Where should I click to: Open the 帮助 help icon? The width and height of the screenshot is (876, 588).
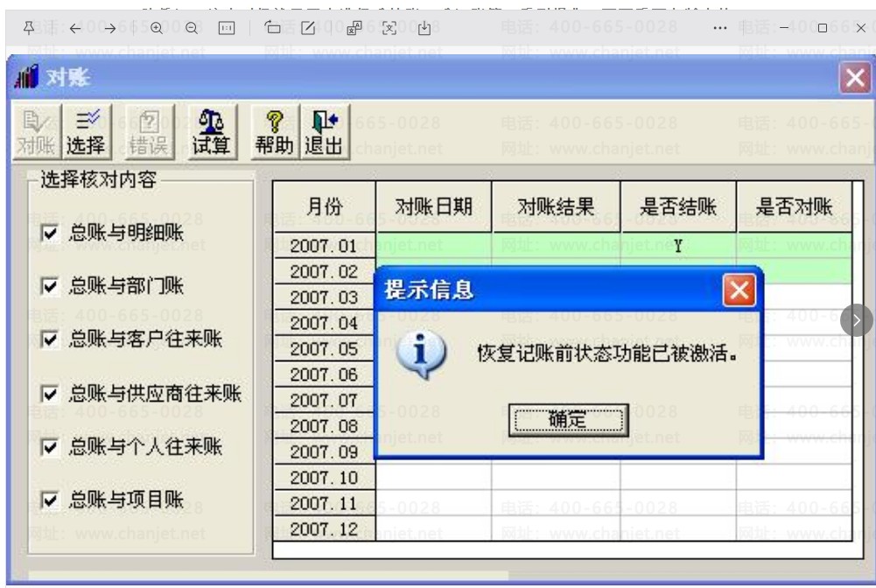(274, 133)
